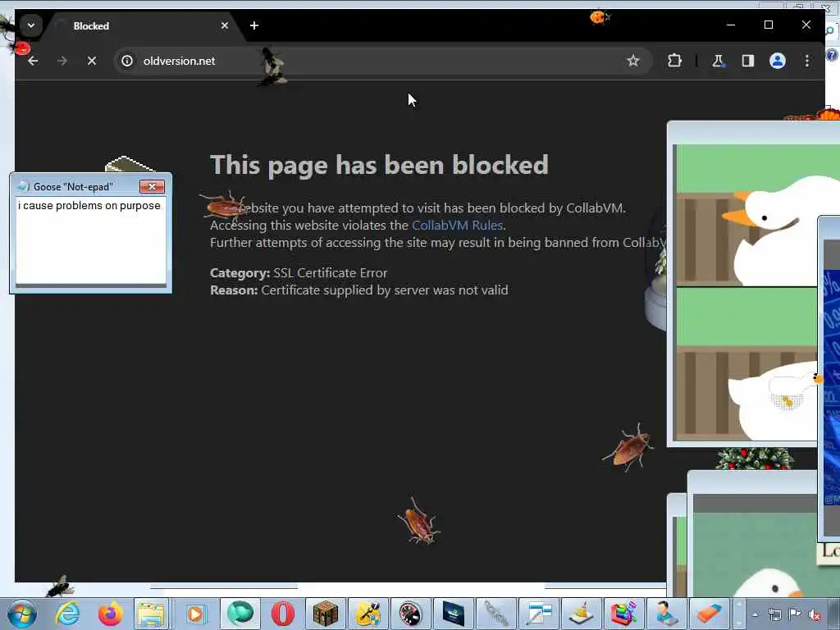Launch Firefox from the taskbar
840x630 pixels.
pyautogui.click(x=110, y=614)
